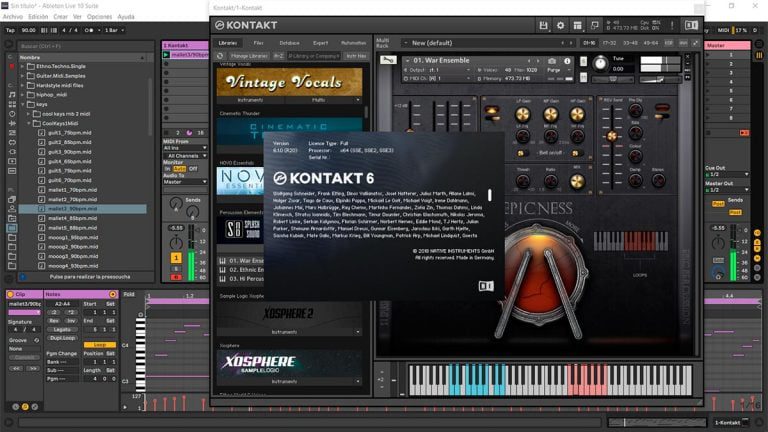
Task: Open War Ensemble Purge dropdown
Action: click(559, 70)
